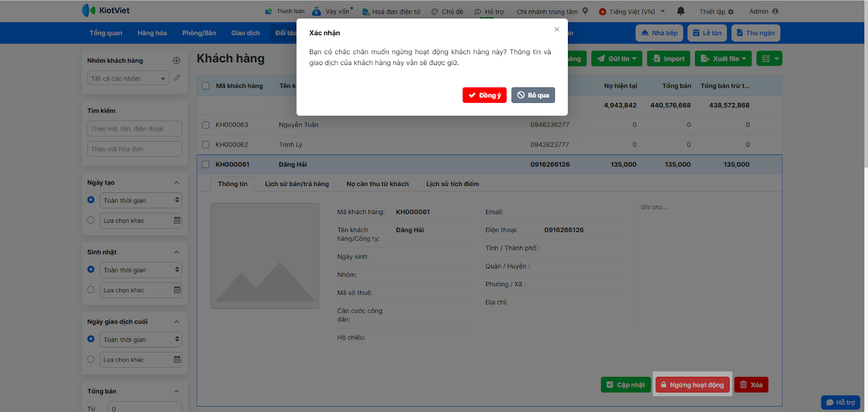Open Giao dịch menu
The height and width of the screenshot is (412, 868).
pyautogui.click(x=245, y=33)
